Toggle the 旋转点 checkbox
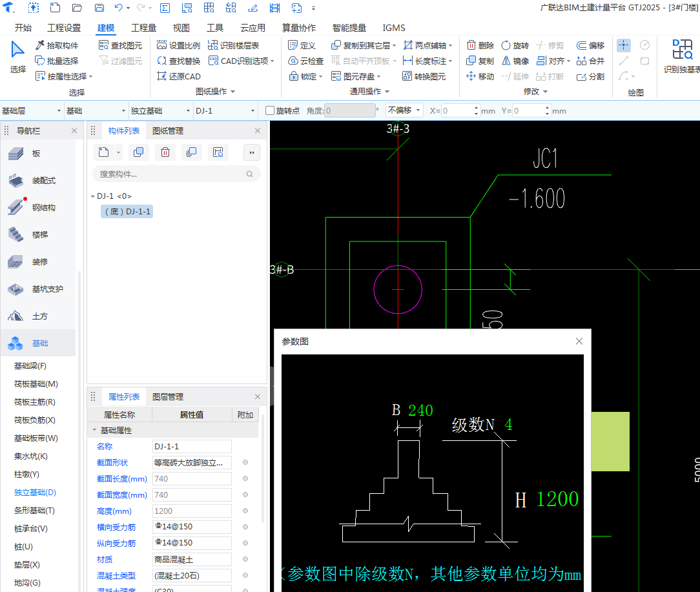The height and width of the screenshot is (592, 700). 270,110
